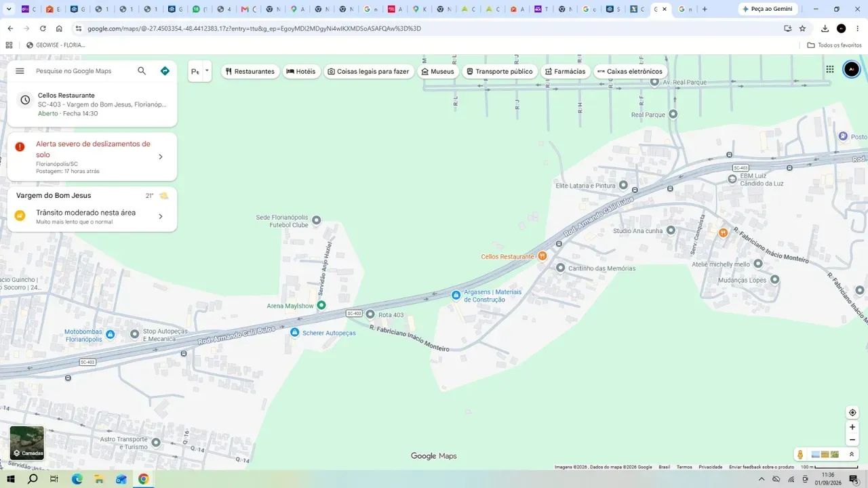Open the language input dropdown arrow
Viewport: 868px width, 488px height.
tap(207, 70)
